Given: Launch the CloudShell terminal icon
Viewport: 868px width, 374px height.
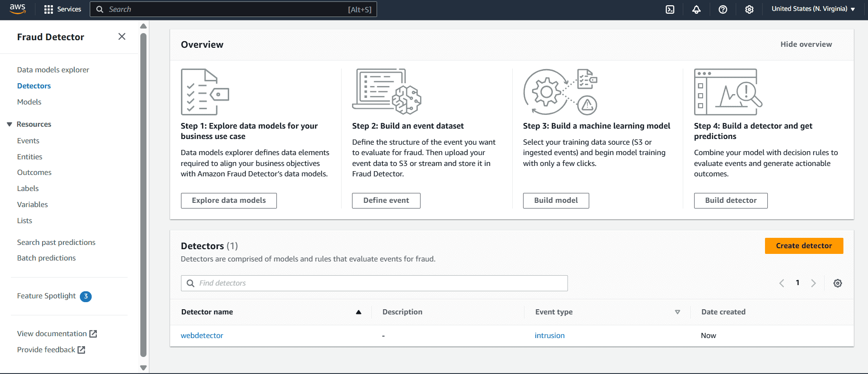Looking at the screenshot, I should (x=670, y=9).
